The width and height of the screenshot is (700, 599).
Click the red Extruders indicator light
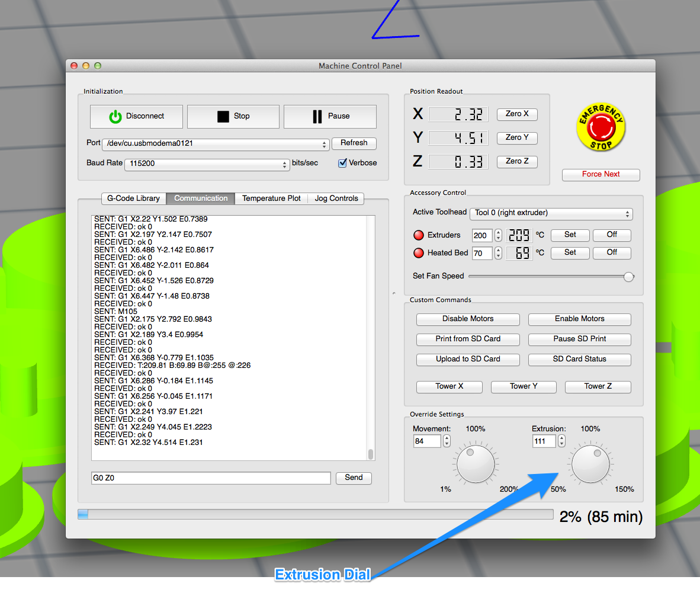[419, 235]
